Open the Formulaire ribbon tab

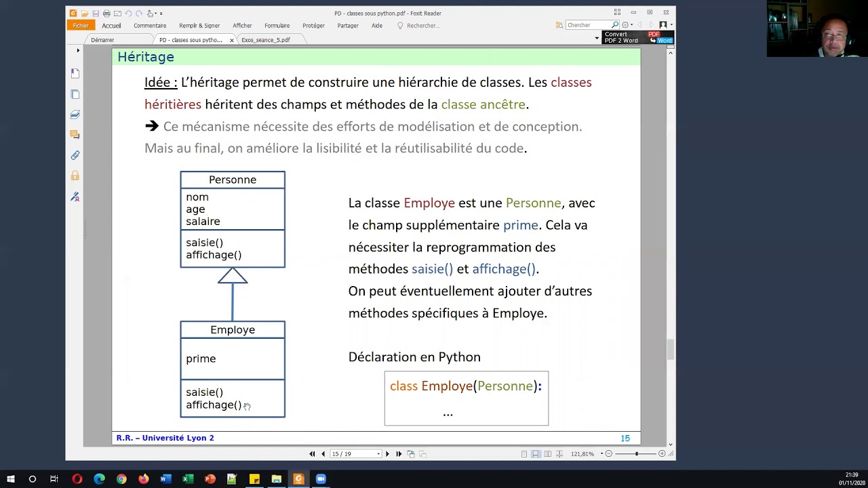[x=277, y=26]
